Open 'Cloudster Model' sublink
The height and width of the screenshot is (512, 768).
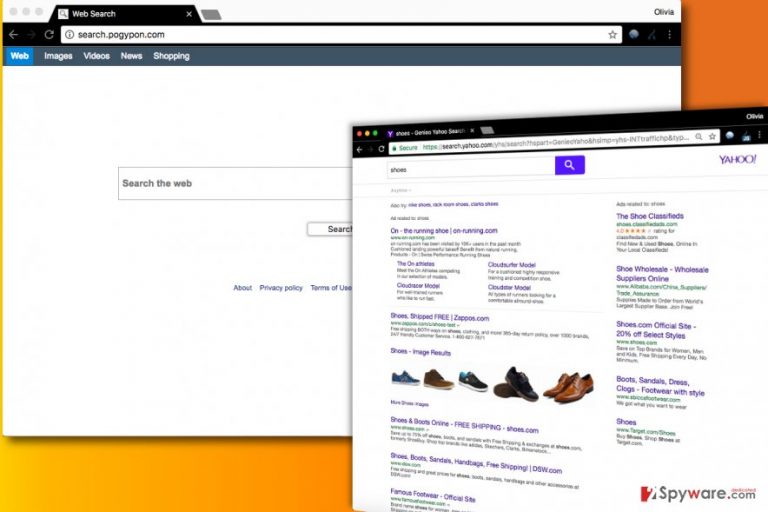[509, 288]
